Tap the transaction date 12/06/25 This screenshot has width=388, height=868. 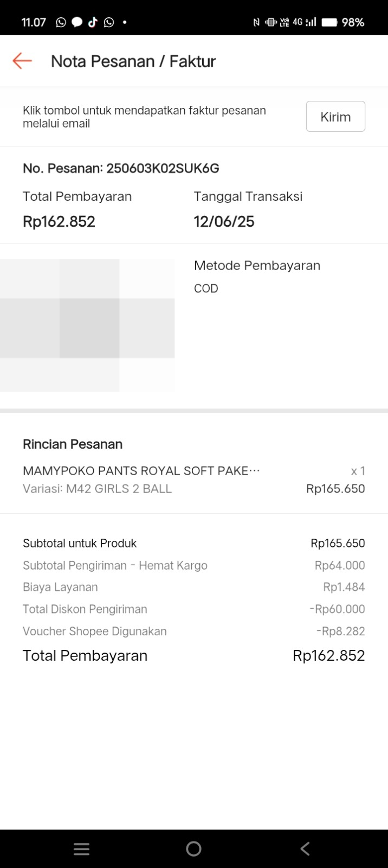[224, 221]
